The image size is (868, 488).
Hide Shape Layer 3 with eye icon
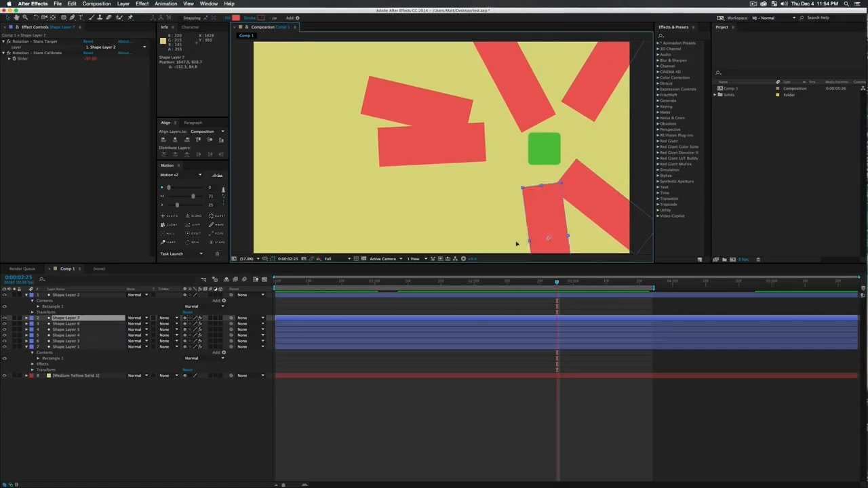pos(4,341)
